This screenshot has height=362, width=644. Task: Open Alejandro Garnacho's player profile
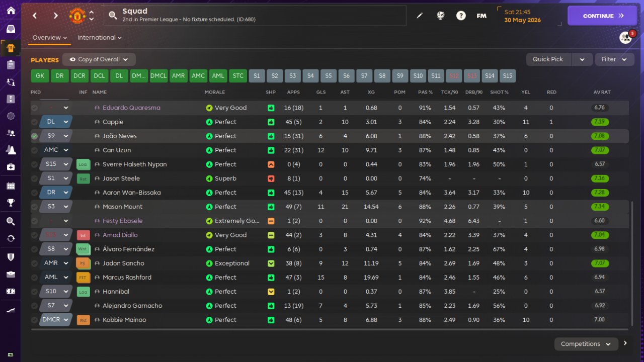click(132, 306)
